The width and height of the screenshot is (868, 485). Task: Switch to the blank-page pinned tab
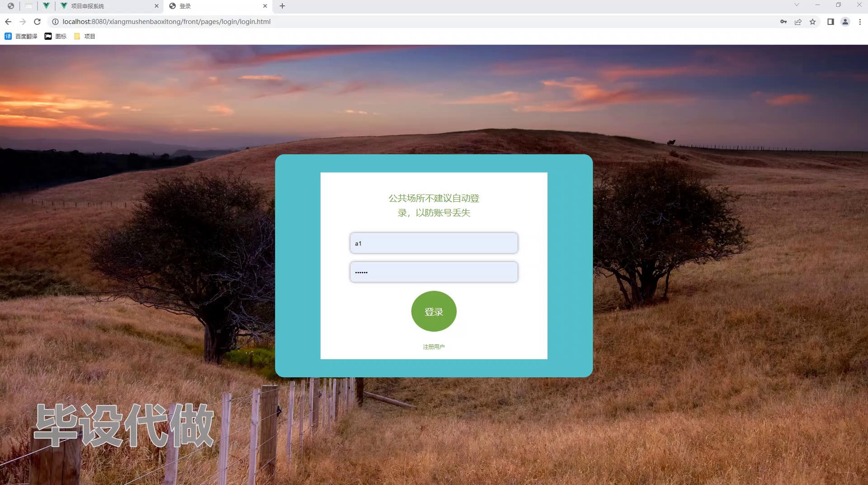(x=28, y=6)
